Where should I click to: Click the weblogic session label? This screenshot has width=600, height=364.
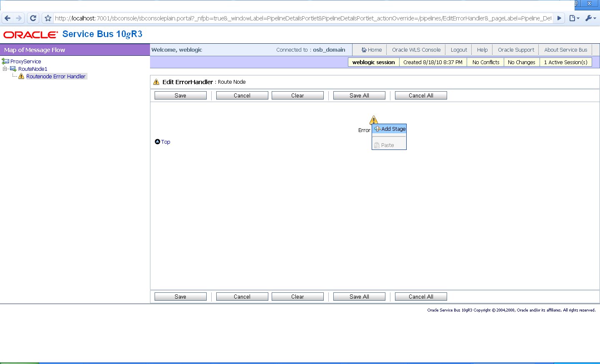374,62
